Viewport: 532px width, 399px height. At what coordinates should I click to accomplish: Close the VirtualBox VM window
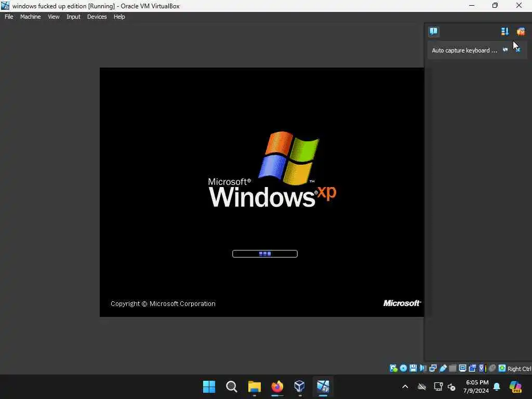(519, 5)
